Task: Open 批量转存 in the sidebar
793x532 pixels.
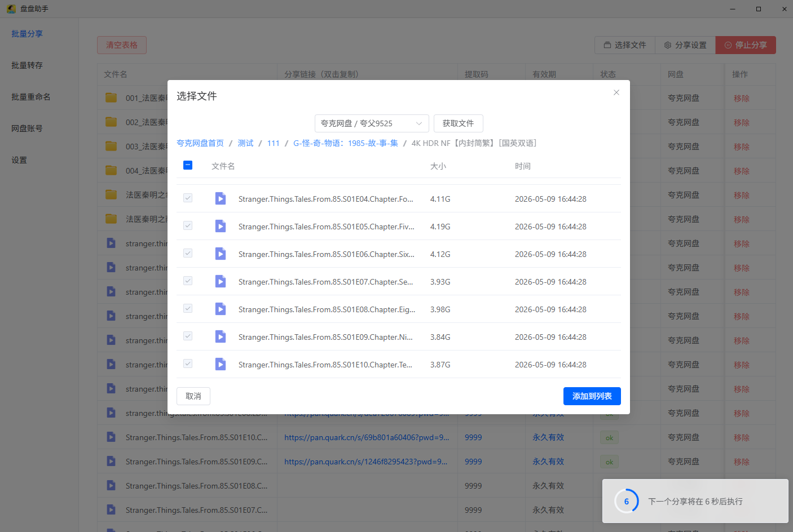Action: (27, 65)
